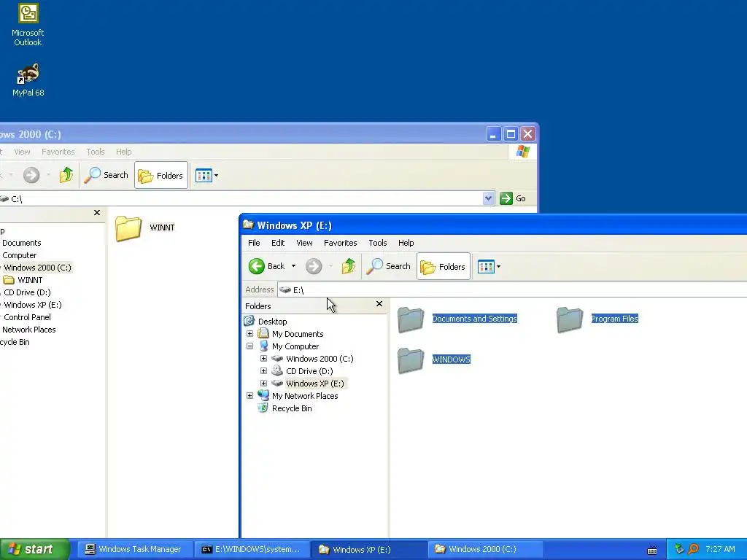Click Forward arrow in Windows 2000 (C:) window

(x=31, y=175)
